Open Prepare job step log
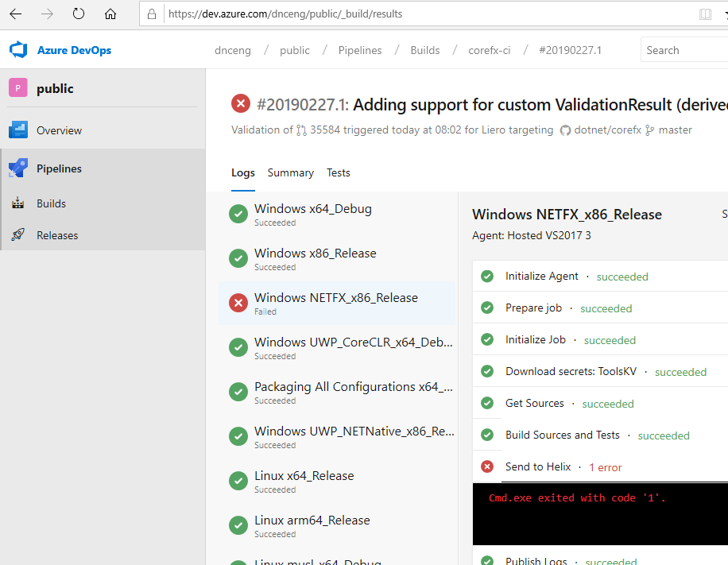The image size is (728, 565). click(600, 308)
